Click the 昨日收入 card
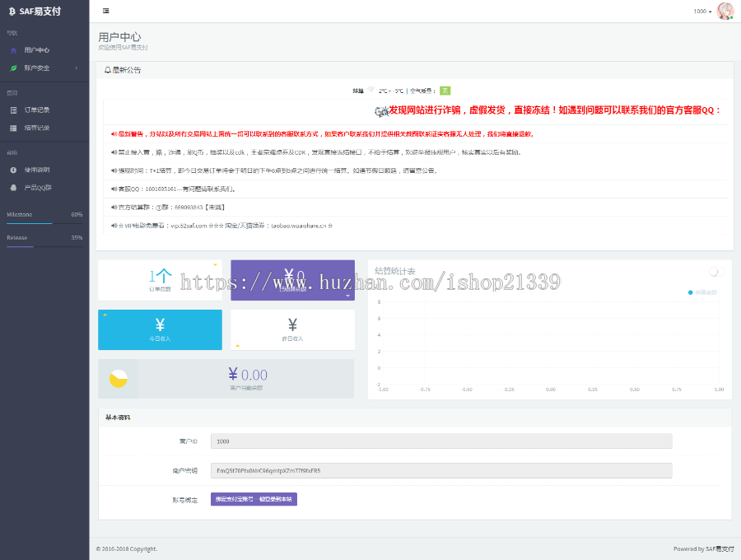 (x=292, y=330)
